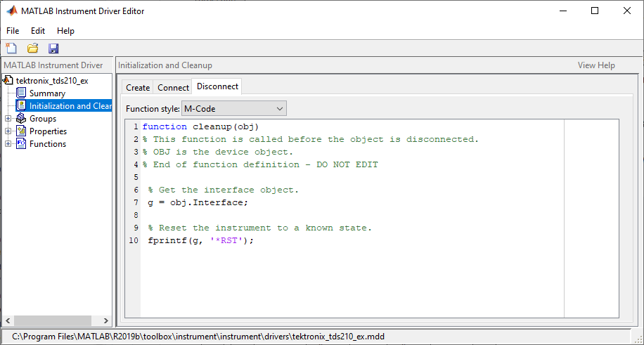
Task: Switch to the Create tab
Action: [x=138, y=87]
